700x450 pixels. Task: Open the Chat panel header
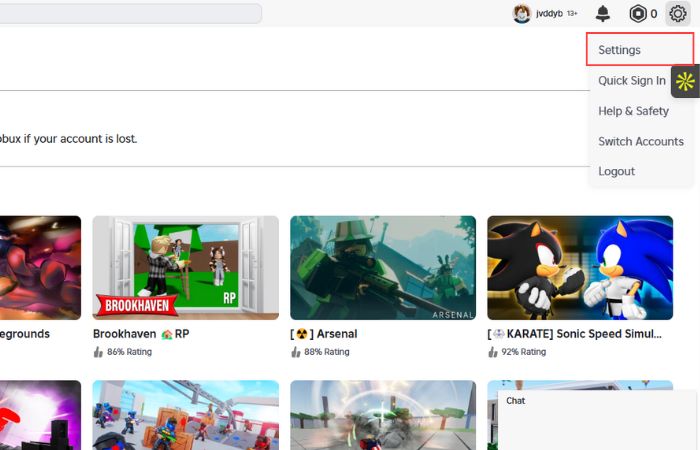597,401
